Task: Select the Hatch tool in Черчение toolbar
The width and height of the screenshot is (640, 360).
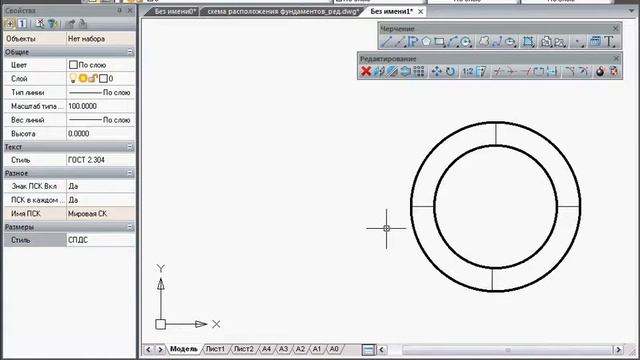Action: (x=528, y=42)
